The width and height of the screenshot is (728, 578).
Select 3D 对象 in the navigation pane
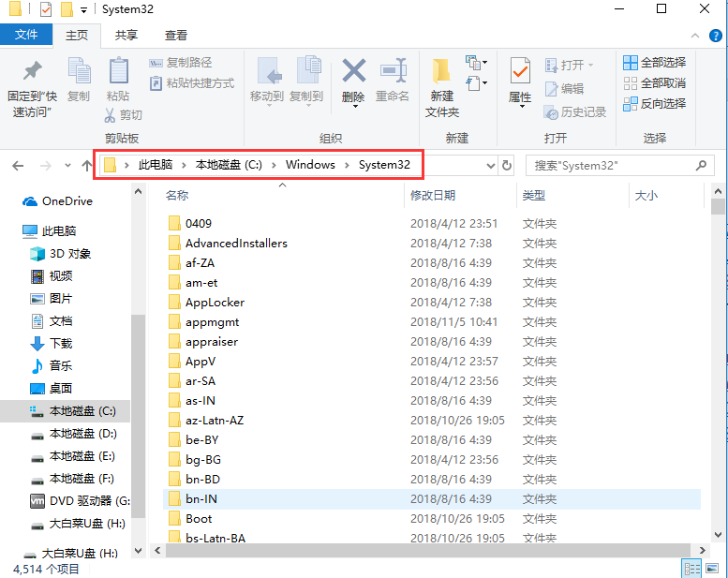[x=61, y=254]
